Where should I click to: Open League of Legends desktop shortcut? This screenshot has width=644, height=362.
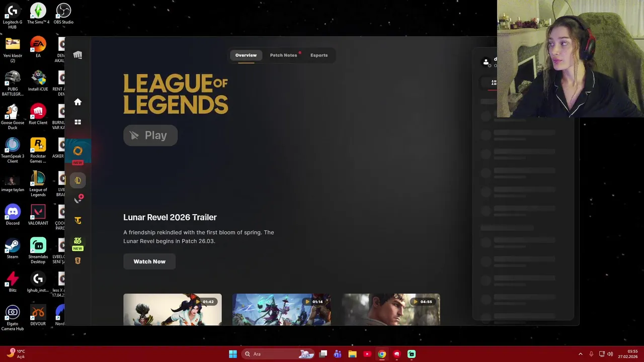pyautogui.click(x=38, y=184)
